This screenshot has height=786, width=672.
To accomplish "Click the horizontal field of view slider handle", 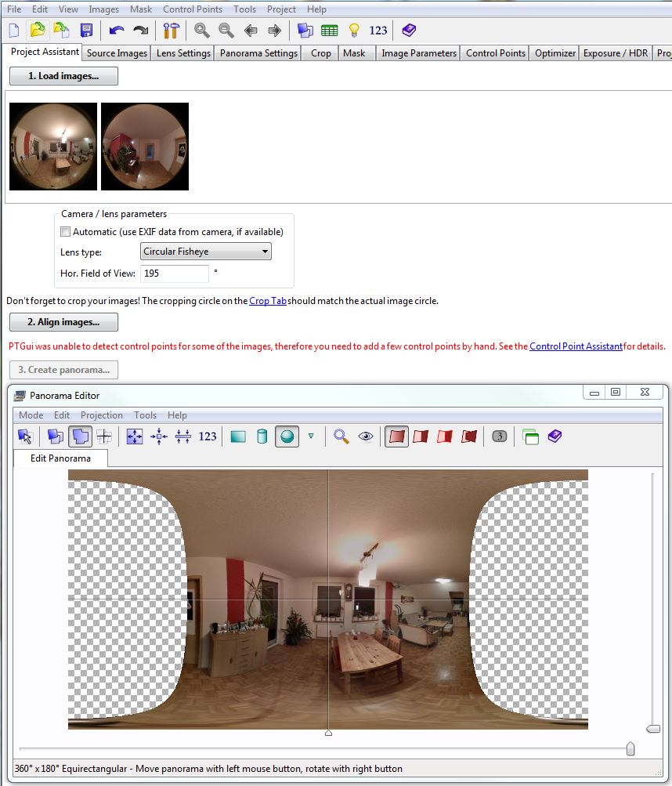I will click(630, 750).
